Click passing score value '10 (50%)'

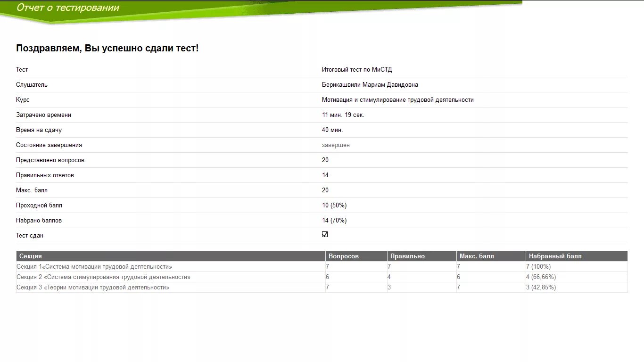334,206
